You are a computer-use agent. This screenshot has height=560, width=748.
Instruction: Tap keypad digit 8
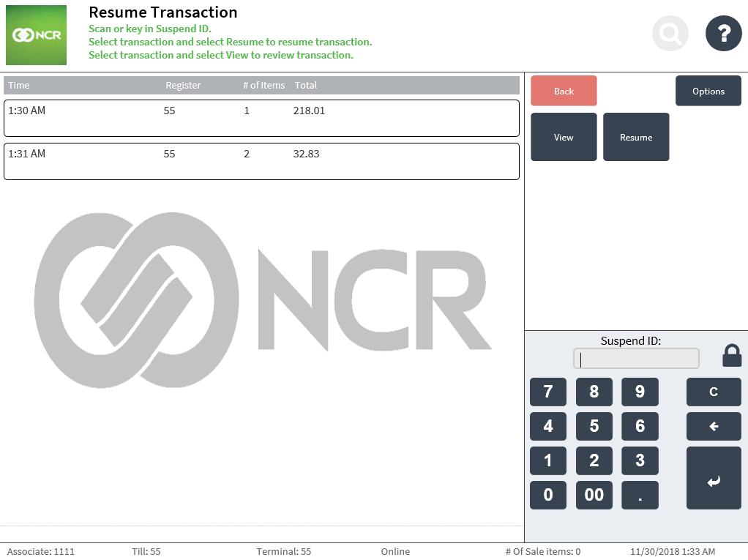594,392
